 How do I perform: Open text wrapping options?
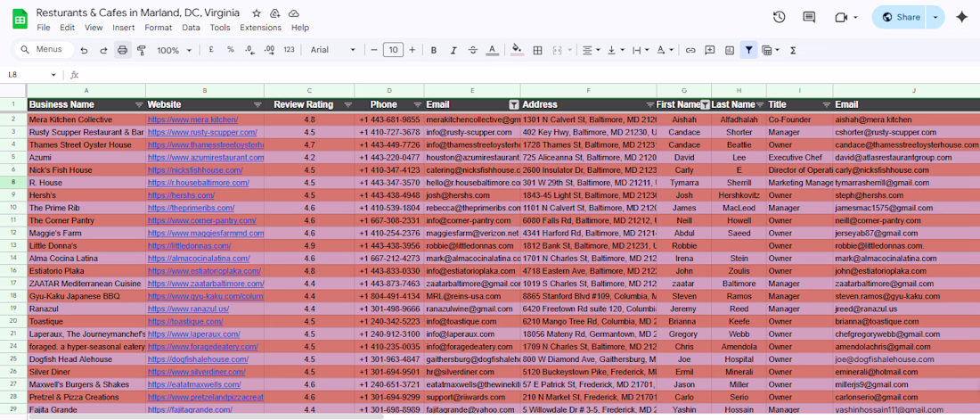(x=641, y=50)
